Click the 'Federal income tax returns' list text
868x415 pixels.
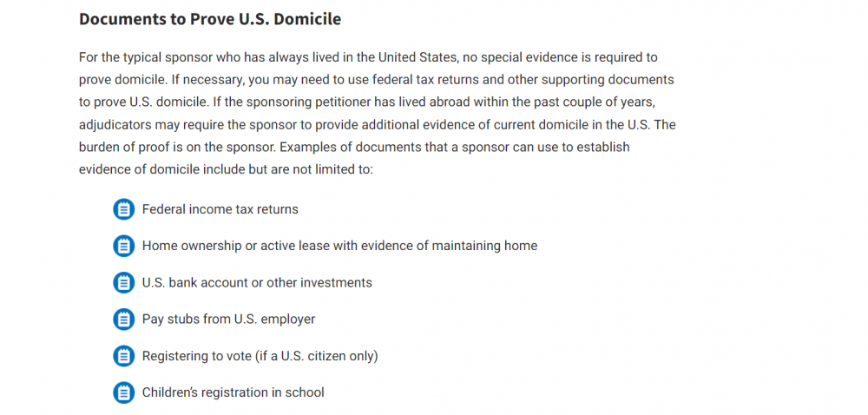pyautogui.click(x=220, y=209)
